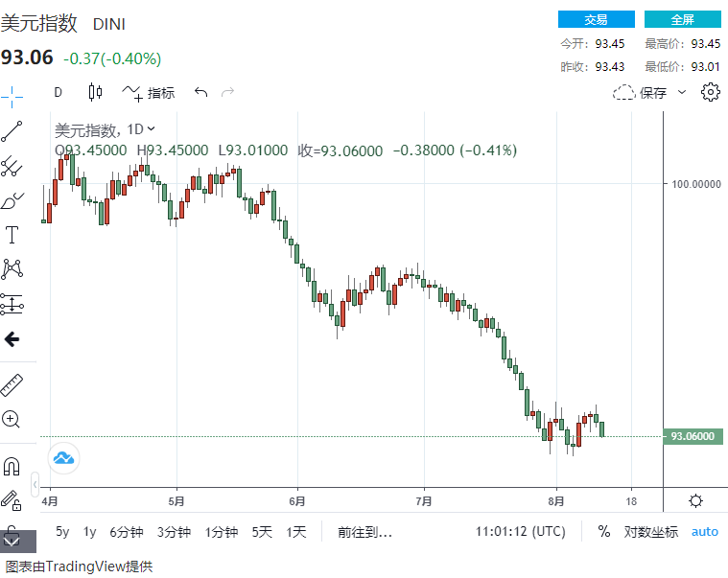Select the brush shape tool
Screen dimensions: 728x578
point(12,201)
